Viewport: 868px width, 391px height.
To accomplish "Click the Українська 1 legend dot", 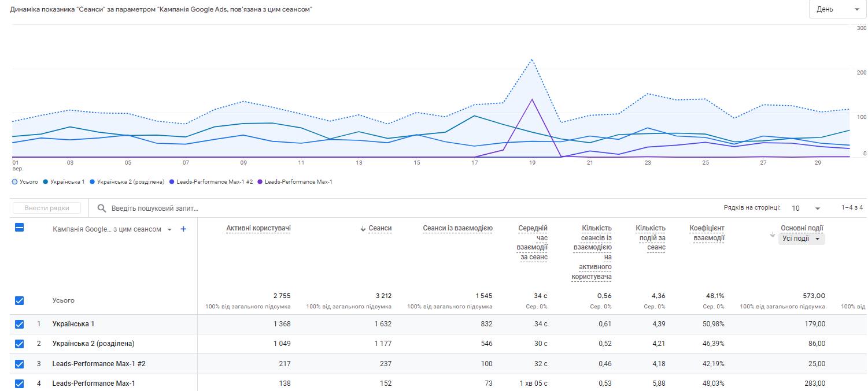I will tap(46, 182).
